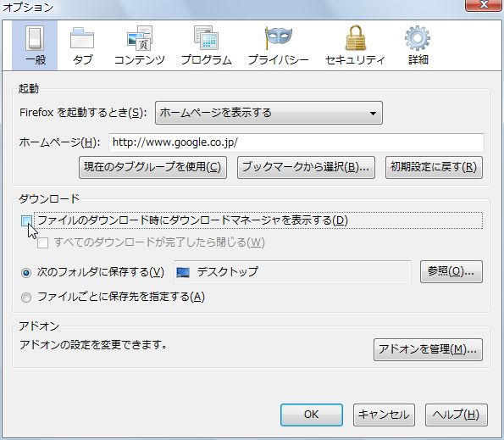Click the デスクトップ folder icon

point(183,272)
